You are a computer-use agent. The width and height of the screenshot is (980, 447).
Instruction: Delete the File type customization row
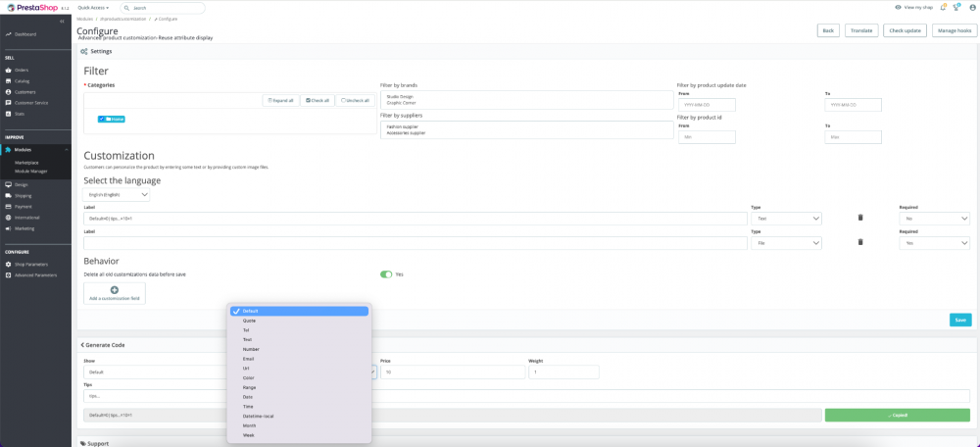pos(860,242)
